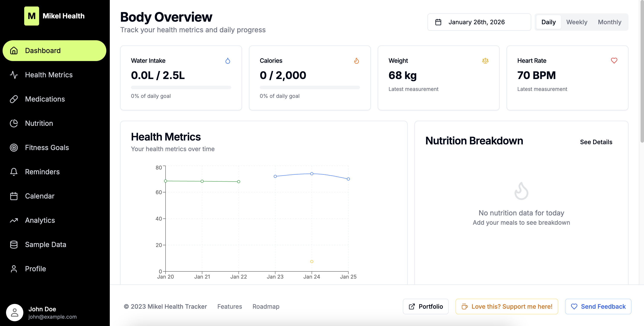Click the Nutrition pie chart icon

click(14, 123)
